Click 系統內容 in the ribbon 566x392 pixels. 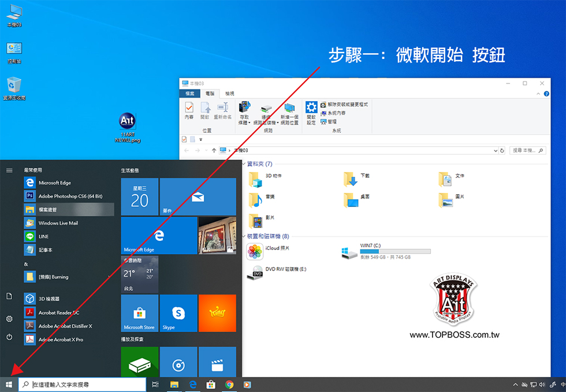click(338, 113)
